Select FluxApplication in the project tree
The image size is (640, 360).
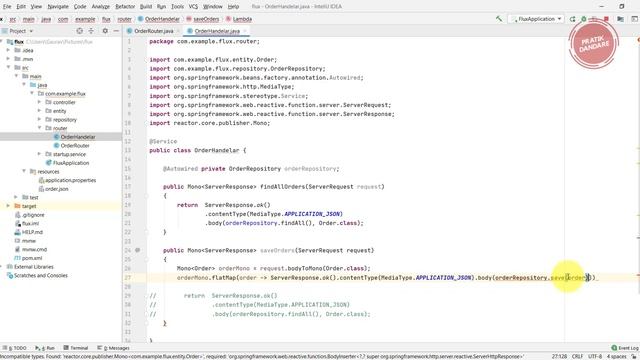pyautogui.click(x=71, y=162)
